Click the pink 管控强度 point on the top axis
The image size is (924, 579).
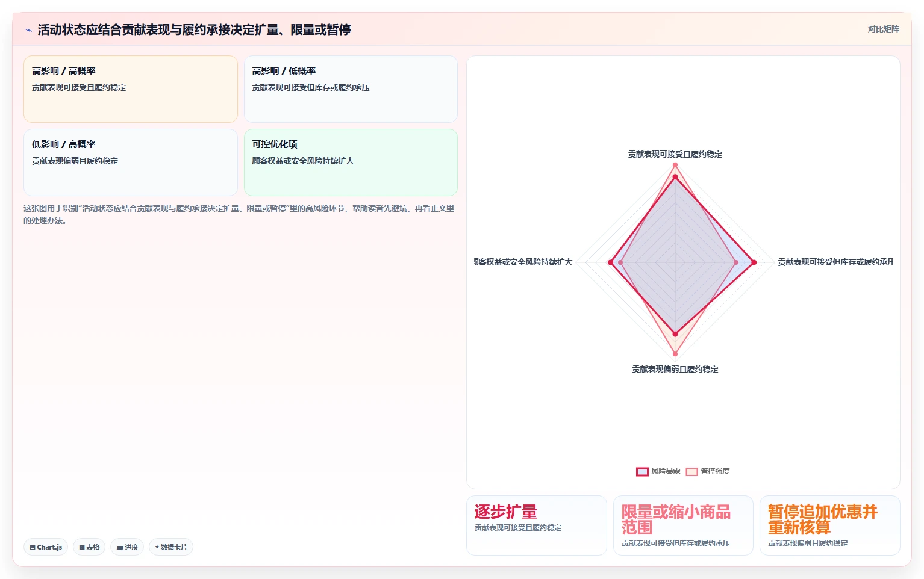tap(675, 165)
